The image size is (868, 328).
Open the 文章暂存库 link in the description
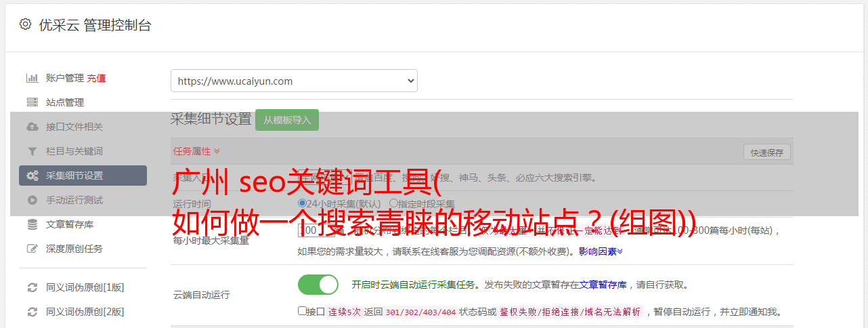(603, 285)
